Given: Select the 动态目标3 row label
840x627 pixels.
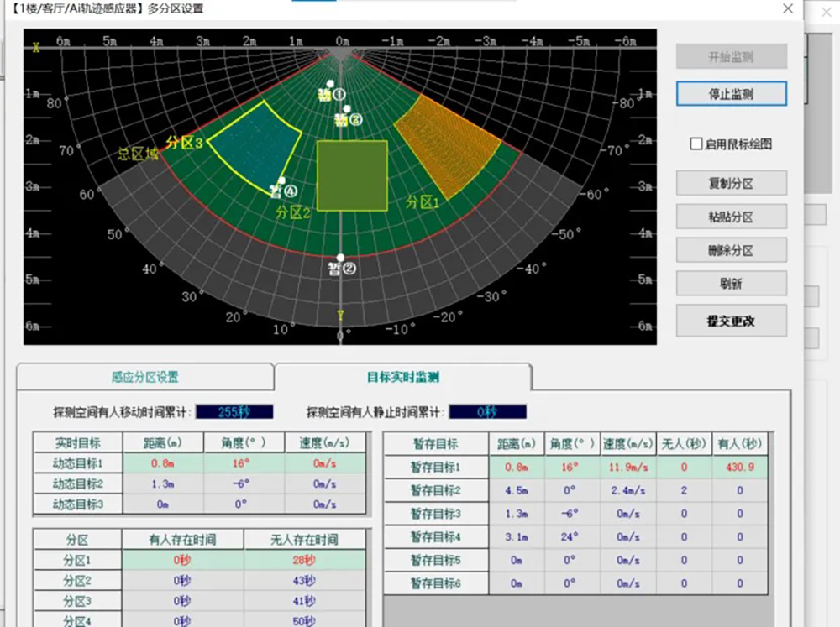Looking at the screenshot, I should pos(78,504).
